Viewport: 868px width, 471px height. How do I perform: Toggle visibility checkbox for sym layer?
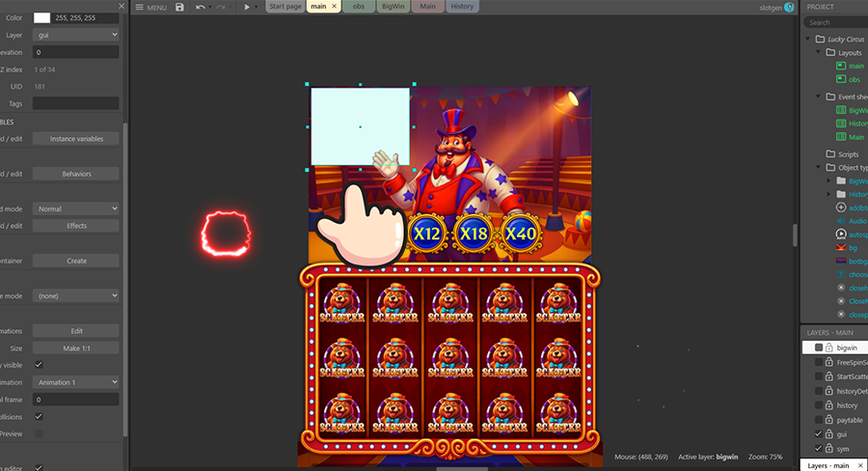pyautogui.click(x=818, y=450)
